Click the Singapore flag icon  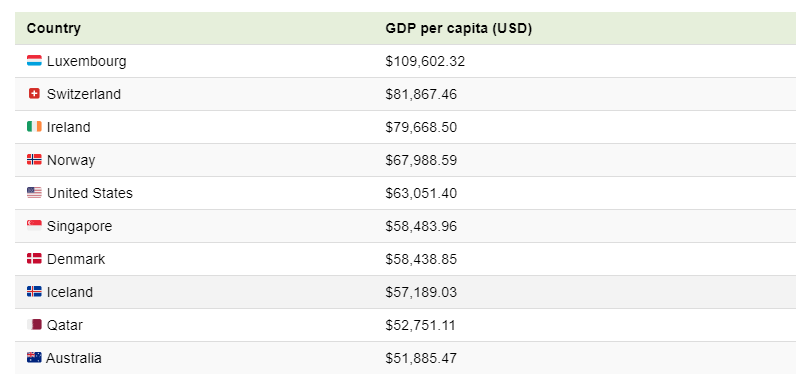[x=34, y=226]
